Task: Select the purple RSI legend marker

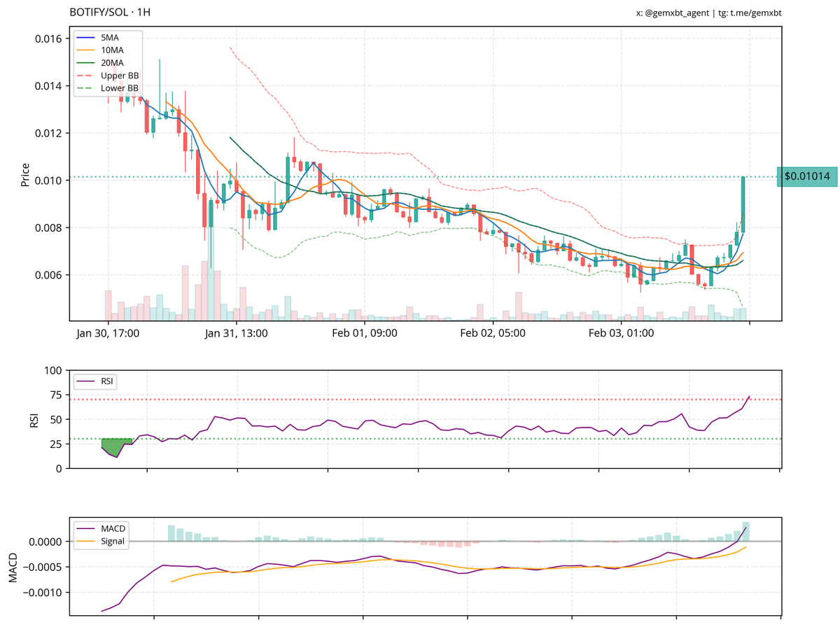Action: pos(85,381)
